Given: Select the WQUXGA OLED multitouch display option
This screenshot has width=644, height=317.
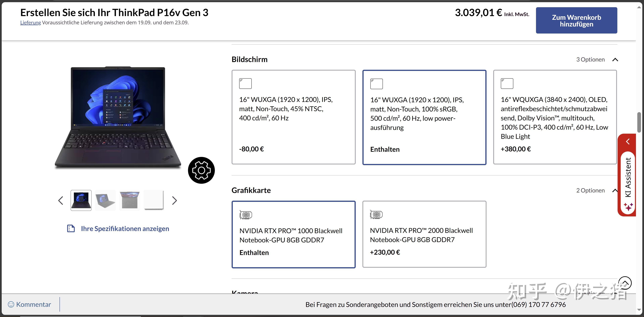Looking at the screenshot, I should point(555,117).
